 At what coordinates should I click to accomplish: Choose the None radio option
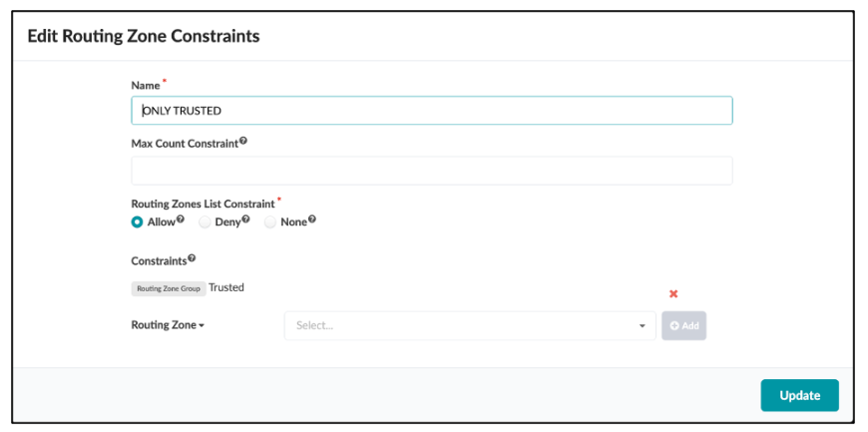270,222
